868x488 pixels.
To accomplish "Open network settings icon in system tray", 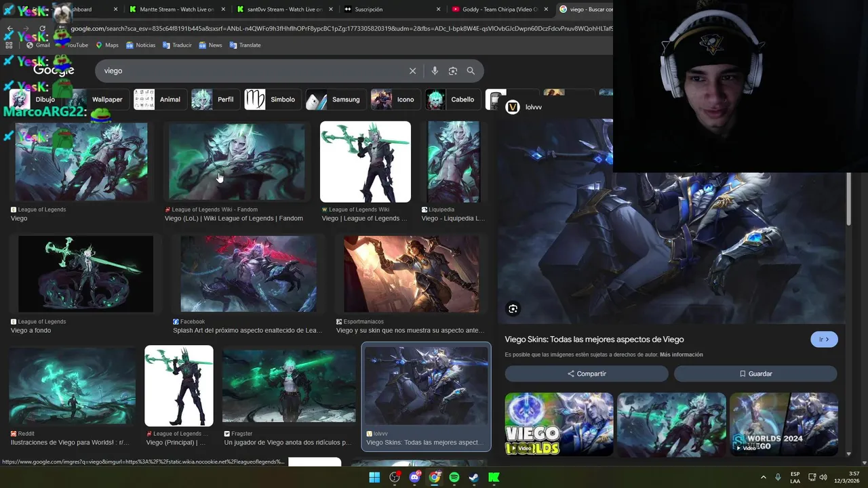I will coord(812,477).
